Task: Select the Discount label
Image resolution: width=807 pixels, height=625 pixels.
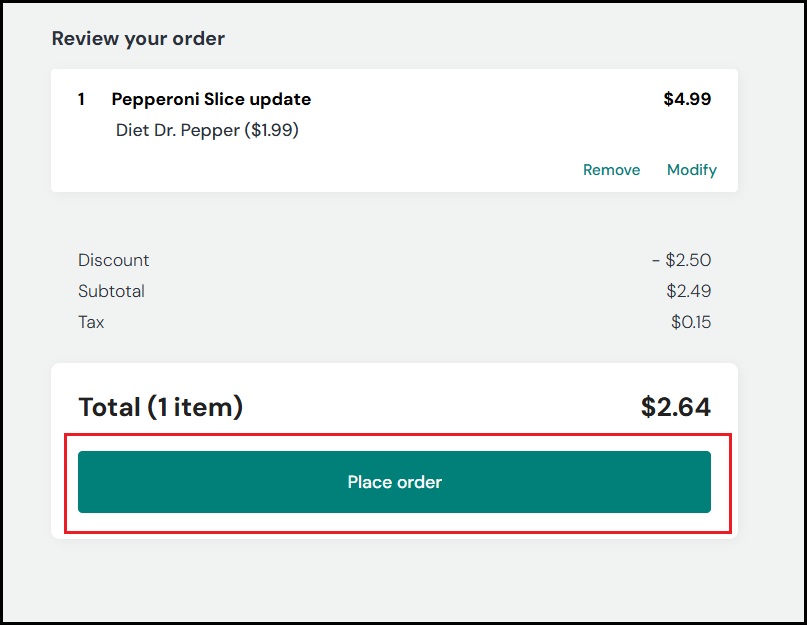Action: click(113, 260)
